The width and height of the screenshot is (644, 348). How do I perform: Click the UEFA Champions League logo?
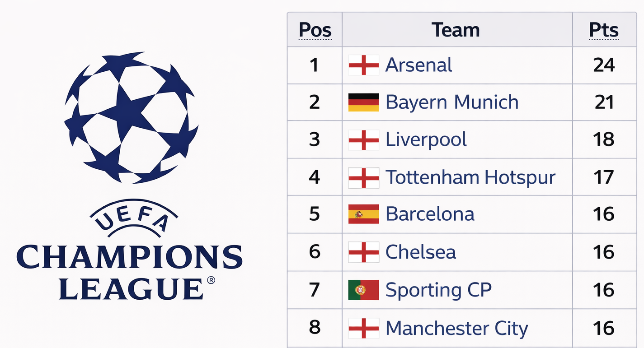click(130, 176)
